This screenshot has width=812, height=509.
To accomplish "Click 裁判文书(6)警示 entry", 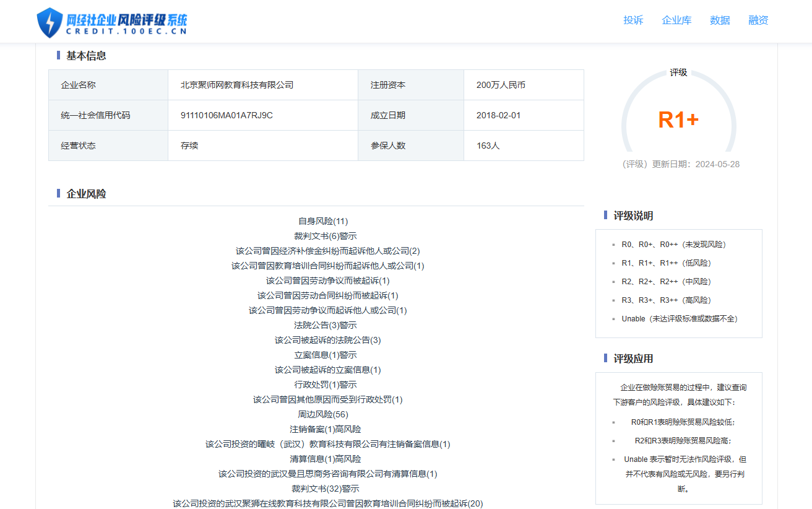I will 326,236.
